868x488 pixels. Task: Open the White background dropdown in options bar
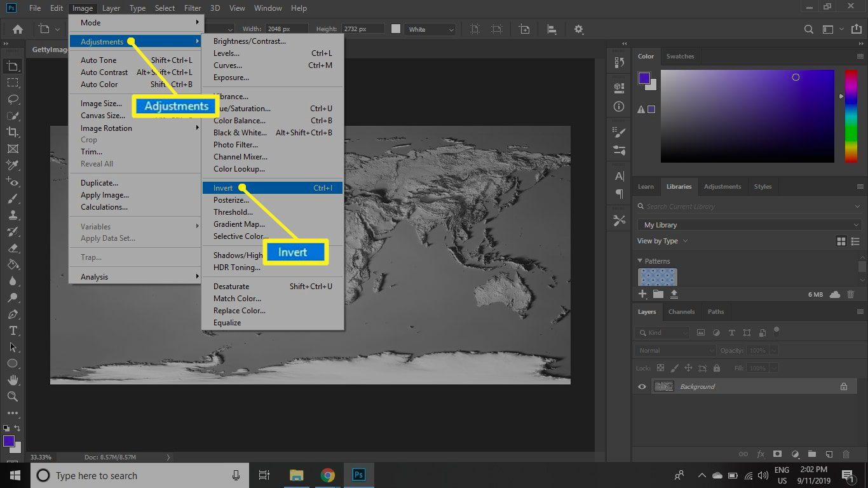pyautogui.click(x=431, y=29)
